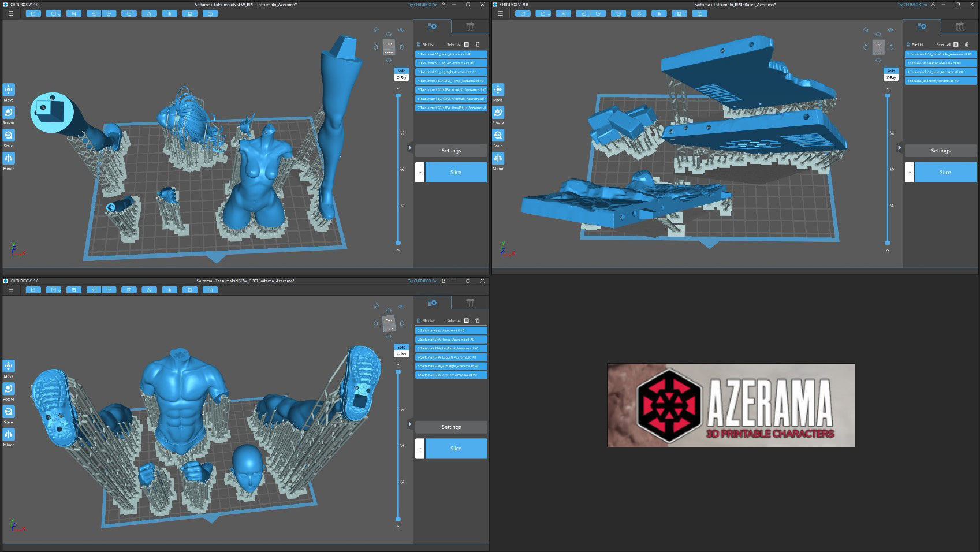Switch to X-Ray view in the Bases window
Image resolution: width=980 pixels, height=552 pixels.
click(x=891, y=77)
